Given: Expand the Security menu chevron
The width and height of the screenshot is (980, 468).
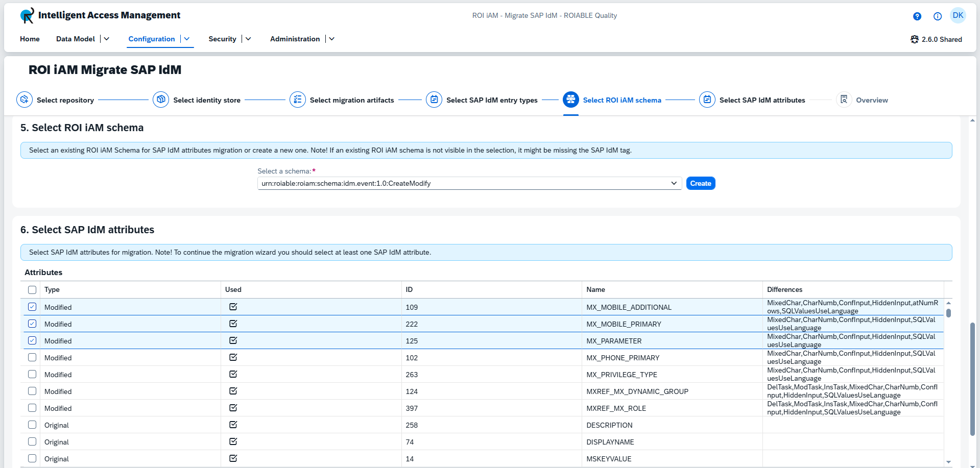Looking at the screenshot, I should coord(248,39).
